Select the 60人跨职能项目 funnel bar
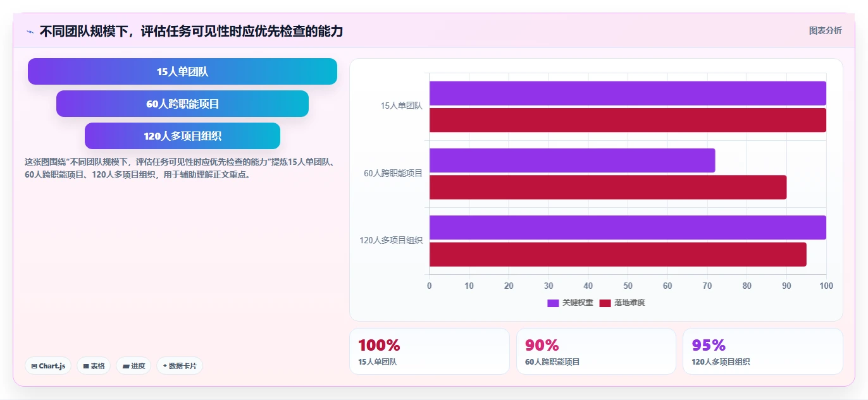The width and height of the screenshot is (868, 400). pyautogui.click(x=182, y=104)
